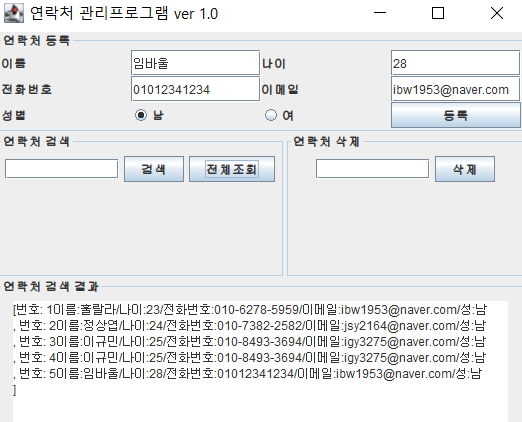522x422 pixels.
Task: Click the 성별 label
Action: 14,115
